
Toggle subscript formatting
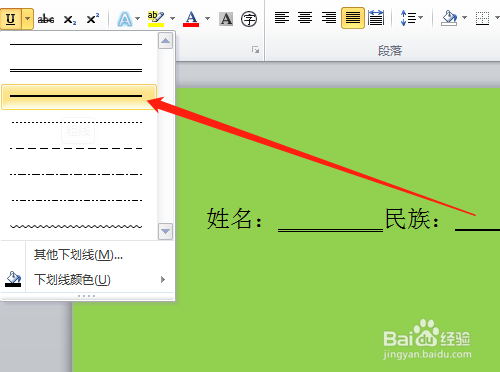70,19
